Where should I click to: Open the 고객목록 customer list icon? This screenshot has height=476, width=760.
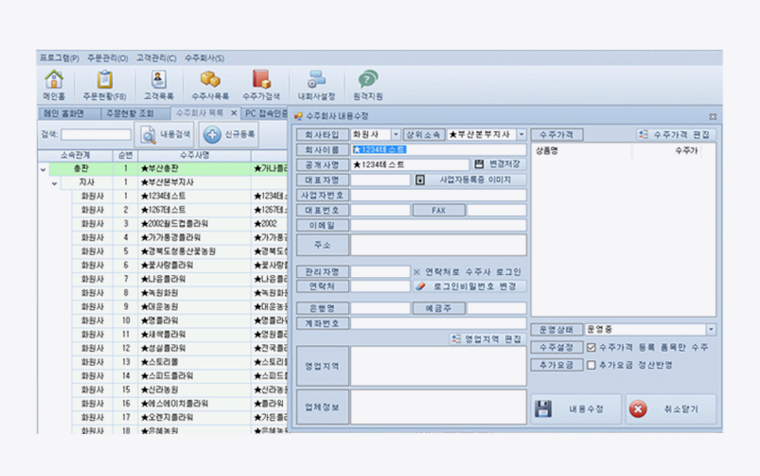(160, 83)
